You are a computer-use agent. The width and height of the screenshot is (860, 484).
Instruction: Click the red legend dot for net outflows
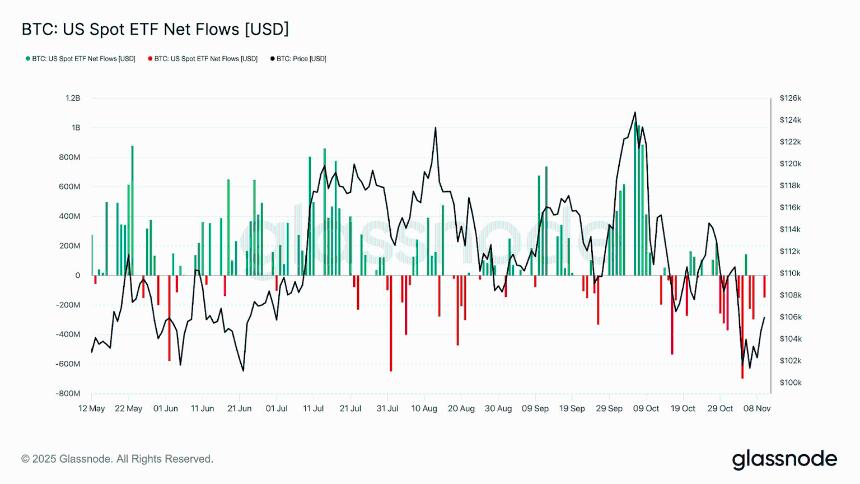149,59
